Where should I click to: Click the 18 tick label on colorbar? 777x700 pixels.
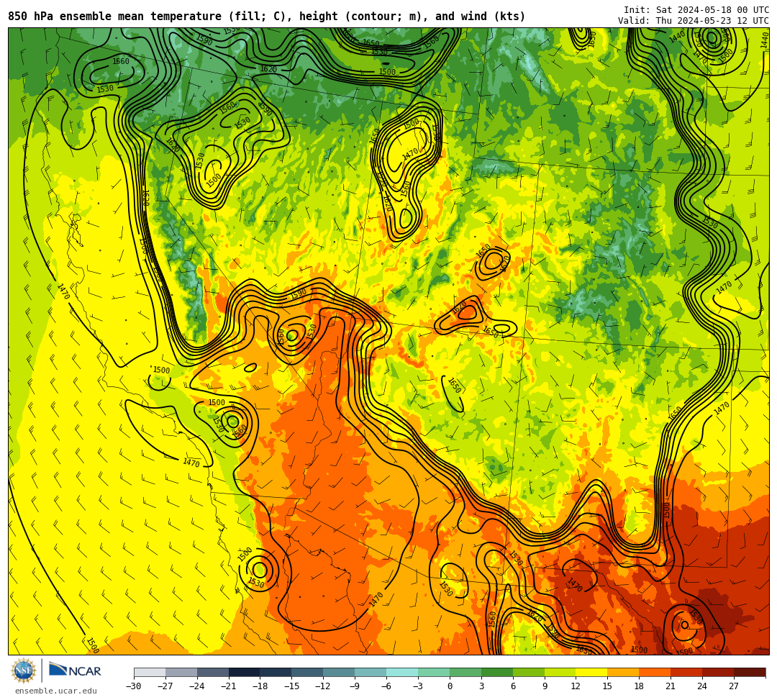click(640, 686)
